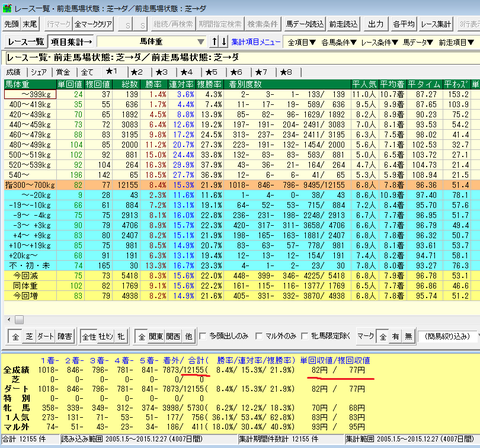The width and height of the screenshot is (480, 448).
Task: Select the 指300～700kg summary row
Action: [30, 185]
